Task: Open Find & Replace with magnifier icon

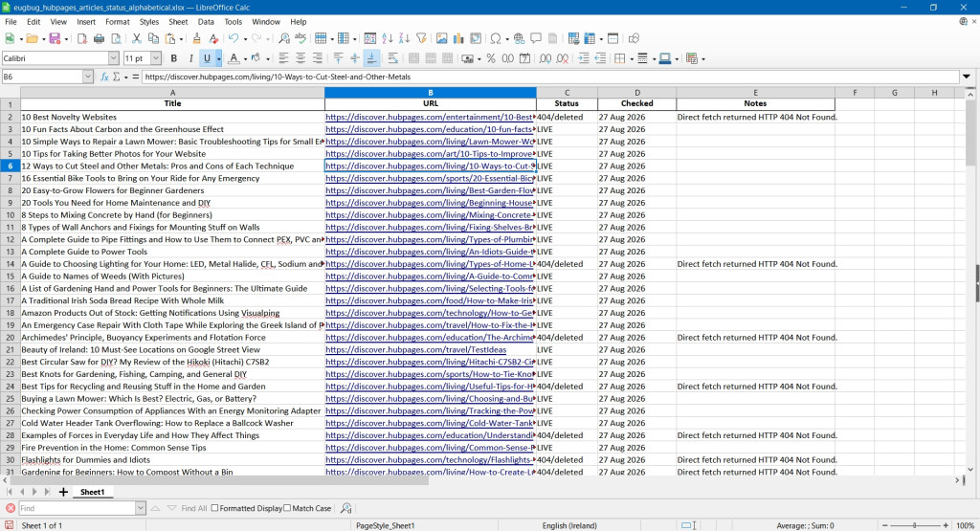Action: click(283, 38)
